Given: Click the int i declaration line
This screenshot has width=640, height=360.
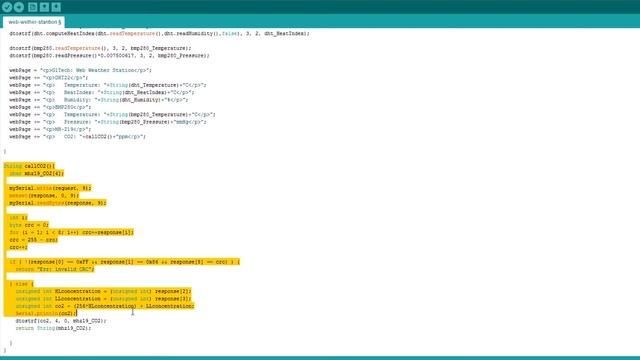Looking at the screenshot, I should tap(18, 218).
